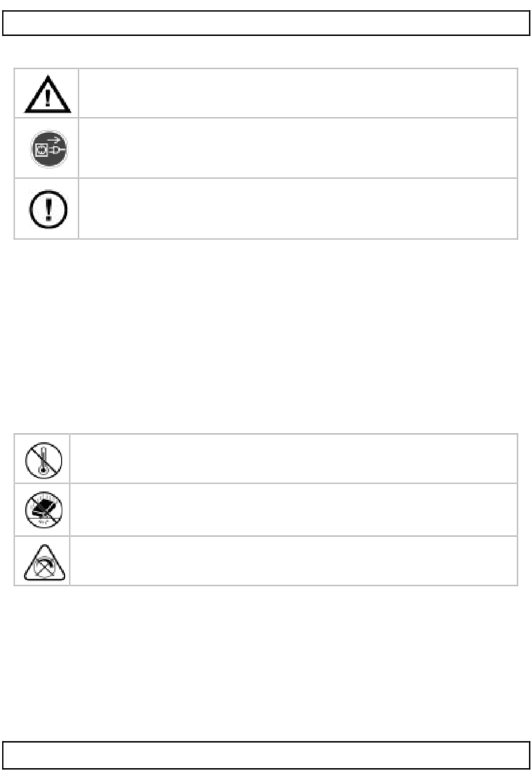The width and height of the screenshot is (532, 780).
Task: Click the border between warning and unplug rows
Action: (266, 118)
